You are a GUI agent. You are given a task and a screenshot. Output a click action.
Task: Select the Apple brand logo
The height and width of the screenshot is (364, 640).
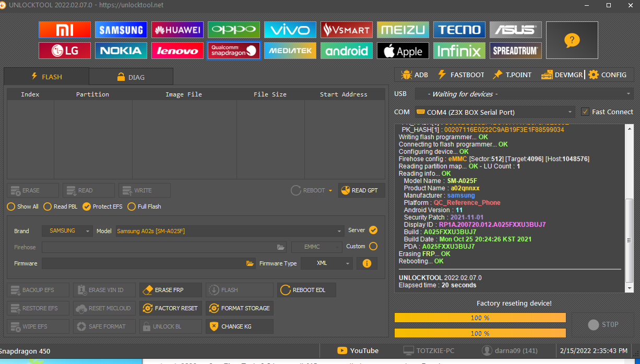pos(403,51)
